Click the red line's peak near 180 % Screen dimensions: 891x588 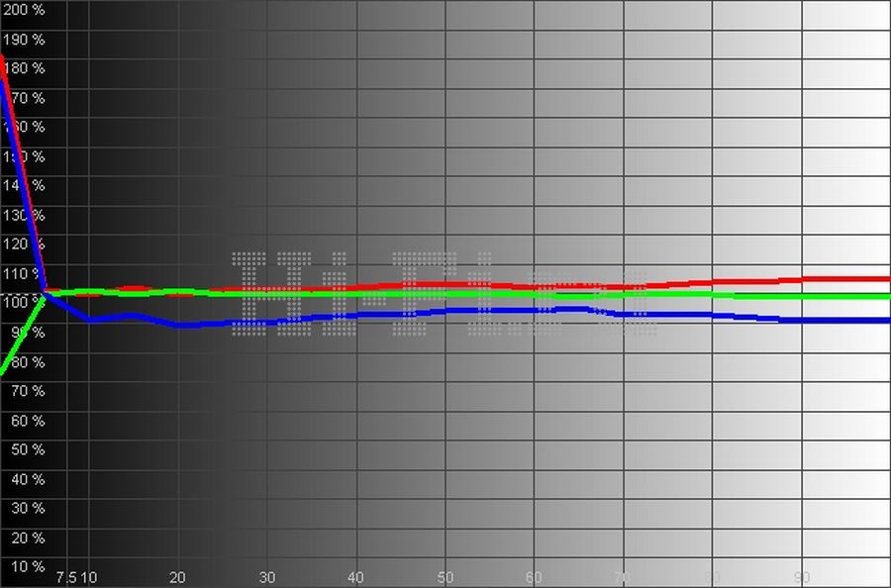[x=3, y=67]
